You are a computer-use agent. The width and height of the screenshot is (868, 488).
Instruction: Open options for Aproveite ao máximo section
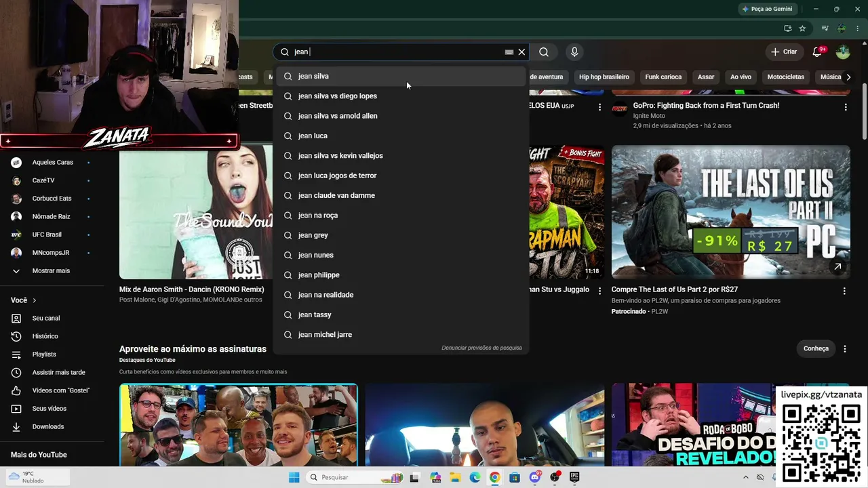[x=845, y=348]
